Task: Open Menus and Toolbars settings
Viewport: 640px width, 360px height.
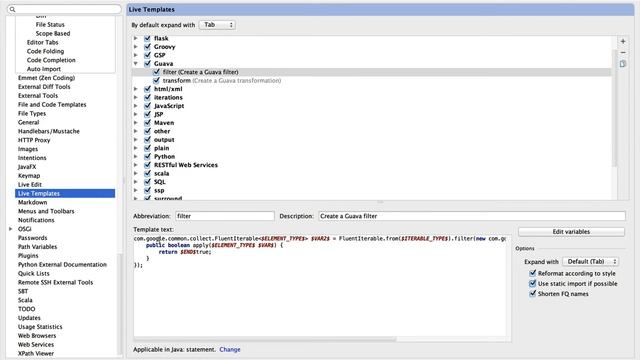Action: pos(46,211)
